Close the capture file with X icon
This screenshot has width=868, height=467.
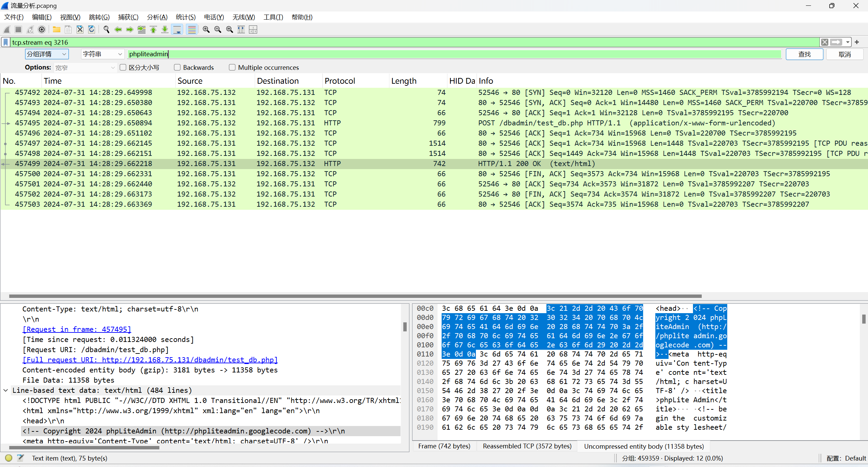pos(80,29)
